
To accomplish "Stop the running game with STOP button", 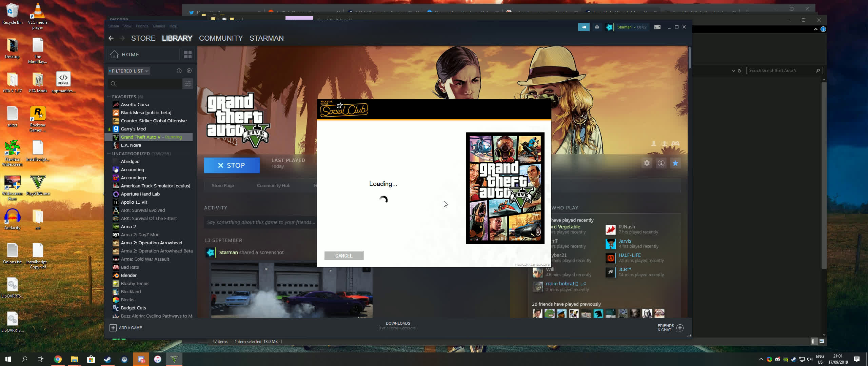I will click(232, 165).
